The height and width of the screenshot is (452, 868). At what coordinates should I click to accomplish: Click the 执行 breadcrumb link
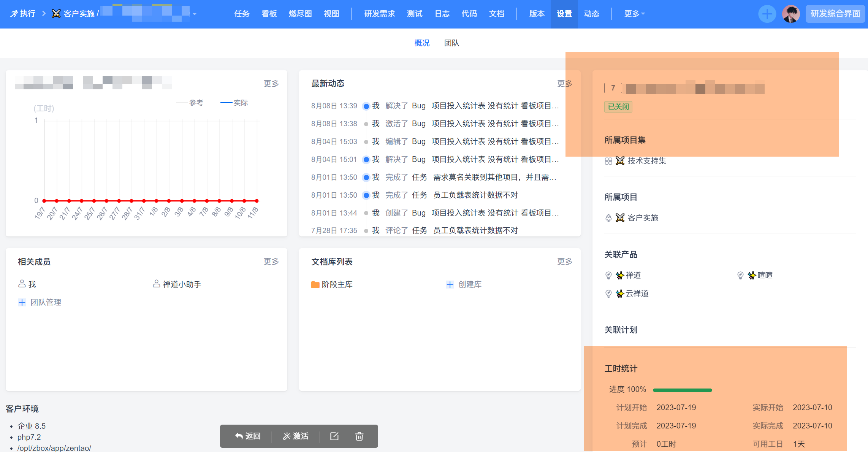(x=27, y=14)
